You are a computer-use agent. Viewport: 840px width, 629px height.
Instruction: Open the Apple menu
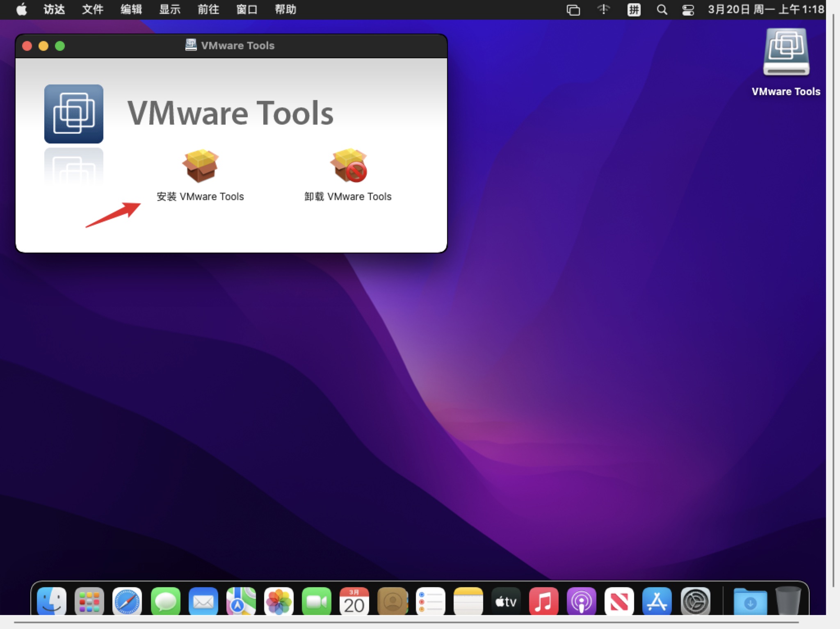[22, 9]
